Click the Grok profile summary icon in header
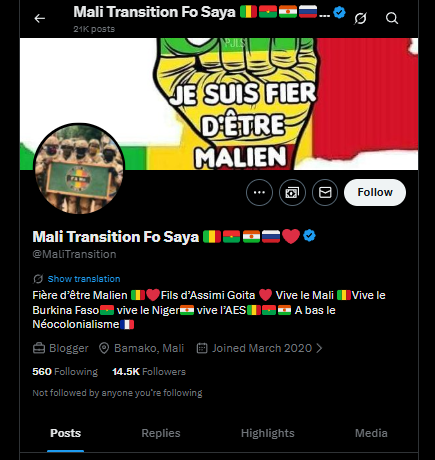This screenshot has width=435, height=460. [x=360, y=18]
